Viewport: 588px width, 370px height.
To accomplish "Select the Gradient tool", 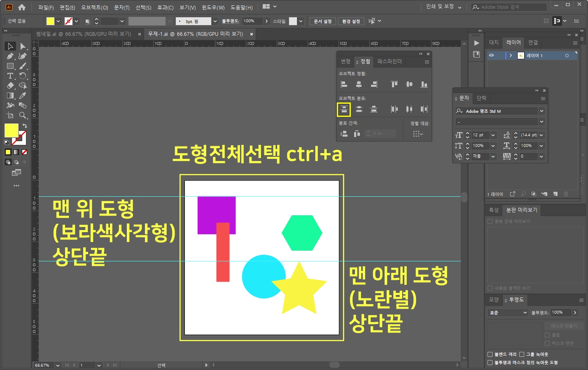I will (x=10, y=95).
